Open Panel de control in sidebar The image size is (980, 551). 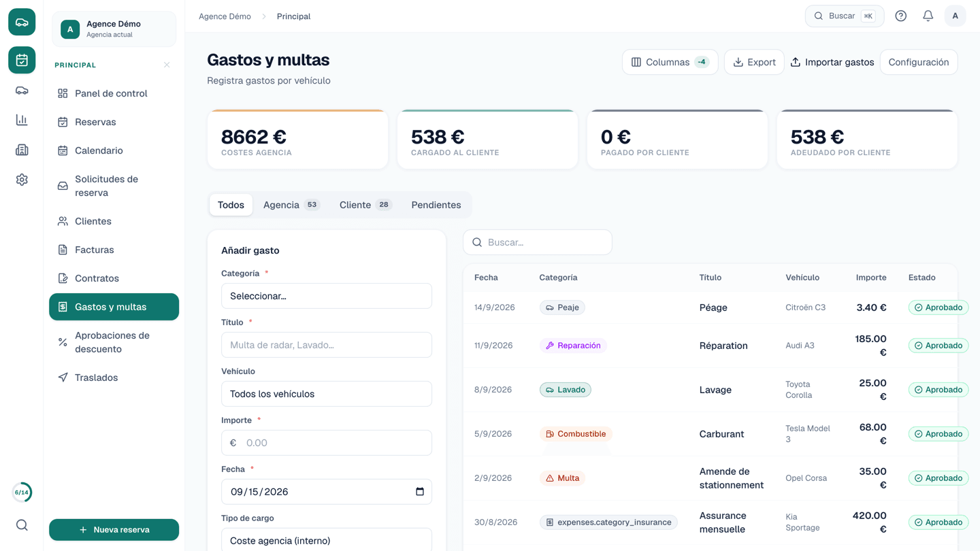(114, 93)
